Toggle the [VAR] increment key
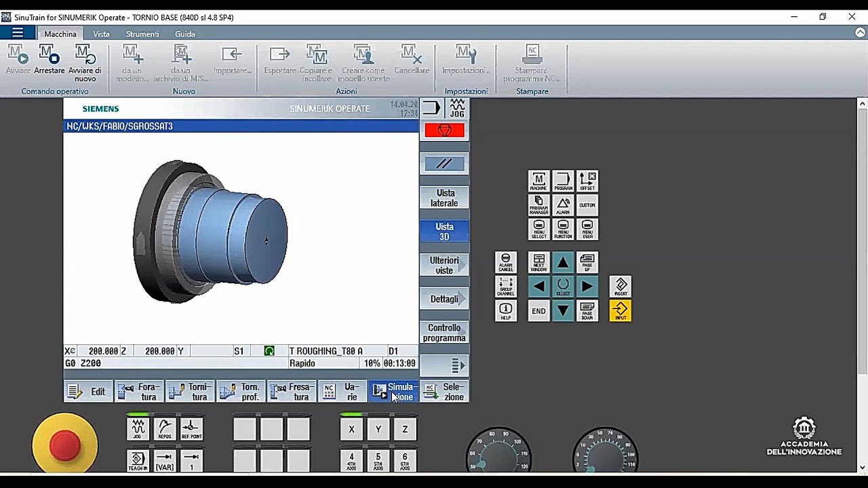 (165, 461)
